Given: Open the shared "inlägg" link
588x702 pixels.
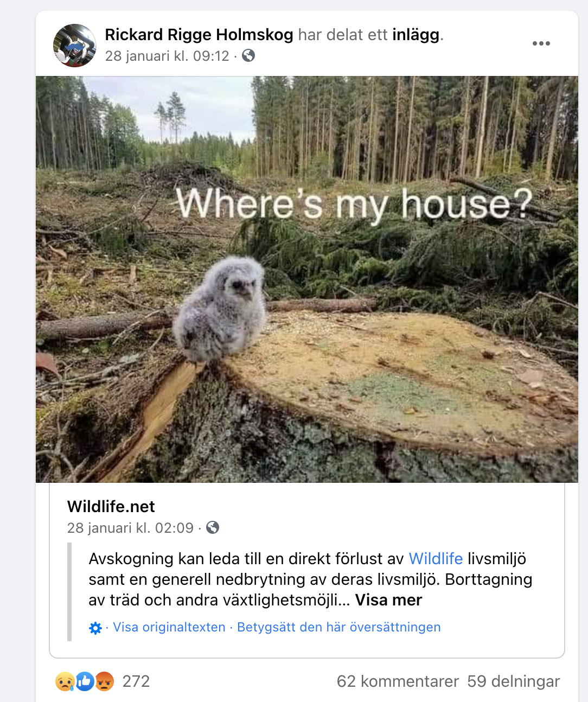Looking at the screenshot, I should click(x=416, y=35).
